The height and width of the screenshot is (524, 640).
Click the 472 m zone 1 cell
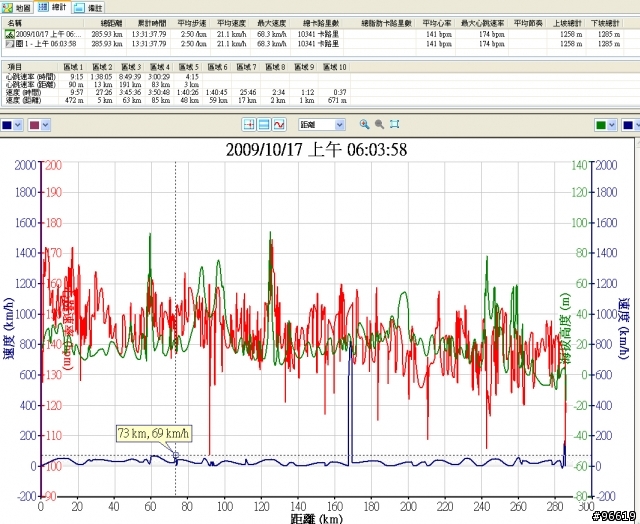point(74,100)
